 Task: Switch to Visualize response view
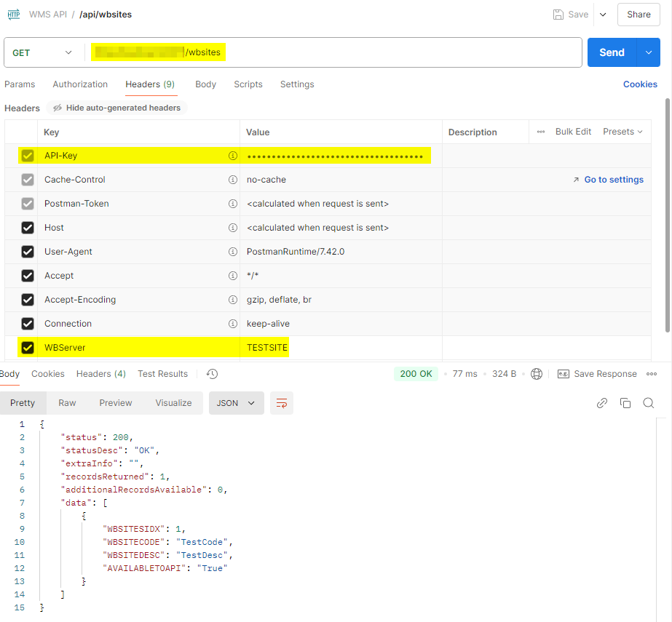(x=173, y=403)
